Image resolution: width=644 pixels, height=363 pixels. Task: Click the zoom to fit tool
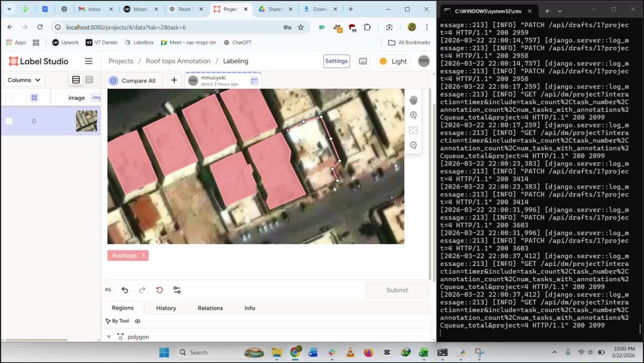[413, 131]
